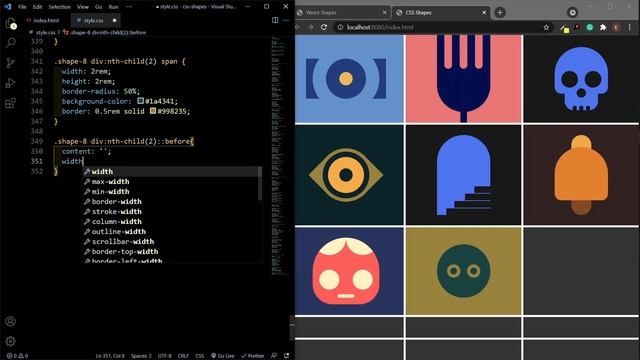Open the Chrome profile avatar

coord(616,27)
